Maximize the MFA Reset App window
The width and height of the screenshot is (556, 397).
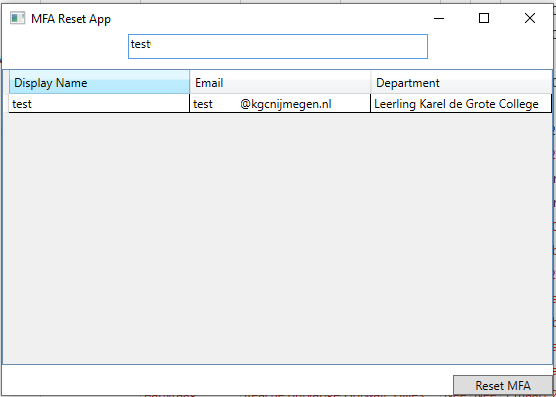[484, 18]
